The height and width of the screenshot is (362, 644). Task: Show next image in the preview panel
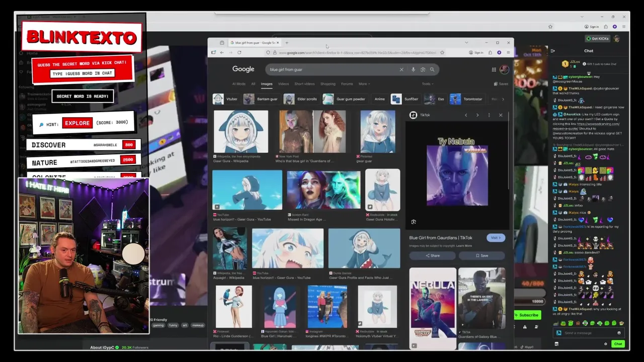point(477,115)
